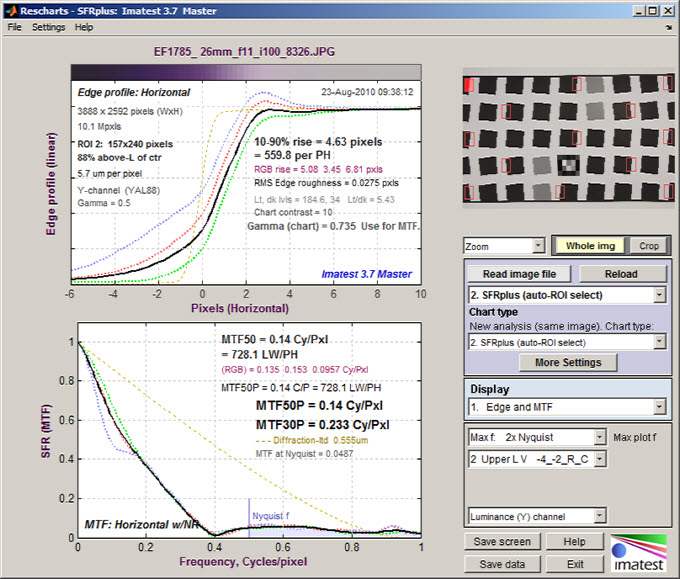The image size is (680, 579).
Task: Reload the current image
Action: [x=621, y=274]
